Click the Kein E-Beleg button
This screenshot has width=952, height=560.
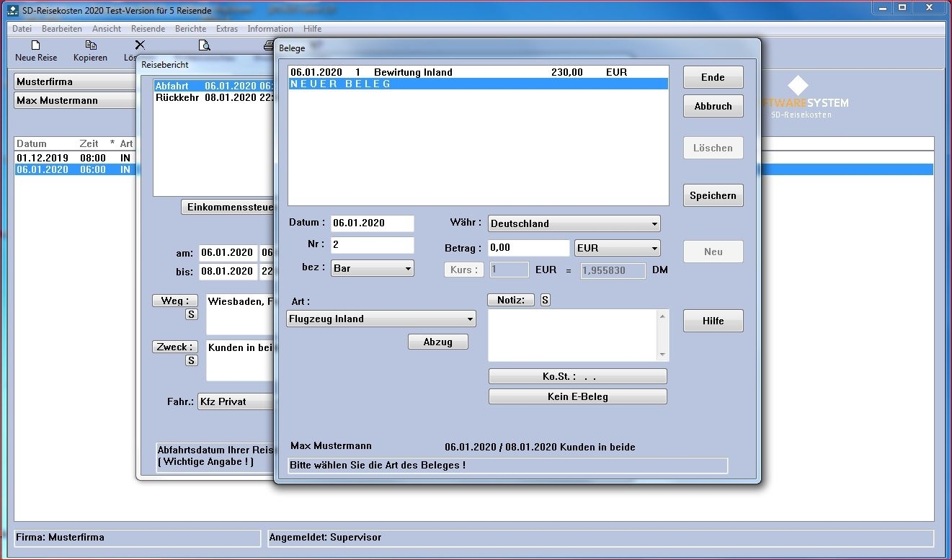click(x=578, y=396)
